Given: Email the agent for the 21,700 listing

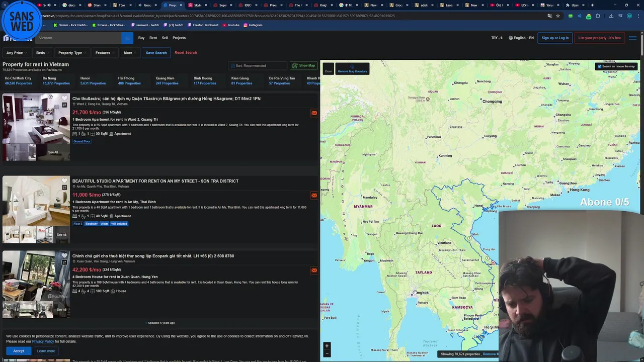Looking at the screenshot, I should [314, 113].
